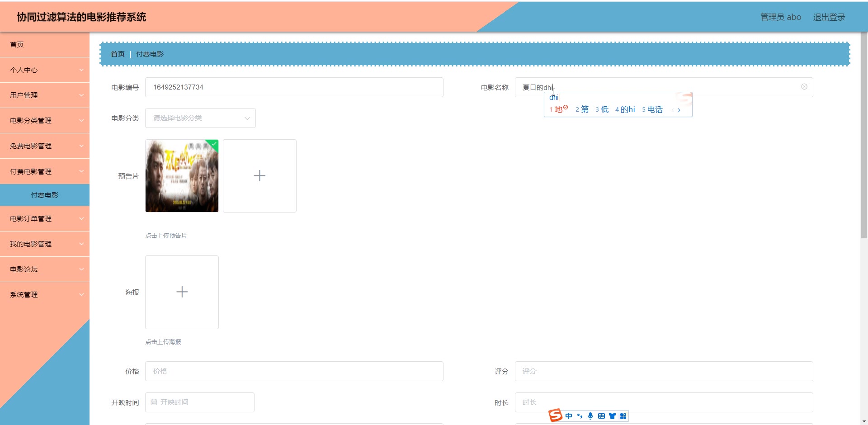The image size is (868, 425).
Task: Expand 电影分类管理 sidebar menu
Action: 45,121
